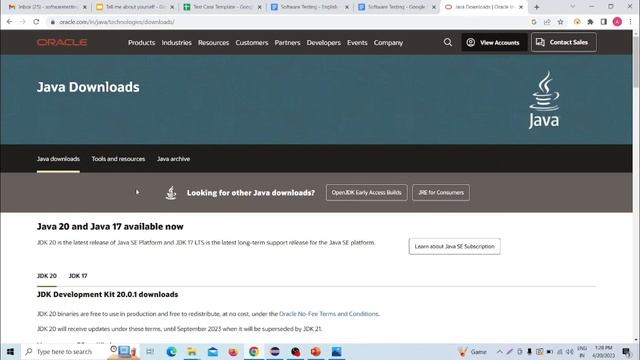Open the tab search dropdown chevron
The image size is (640, 360).
(573, 7)
